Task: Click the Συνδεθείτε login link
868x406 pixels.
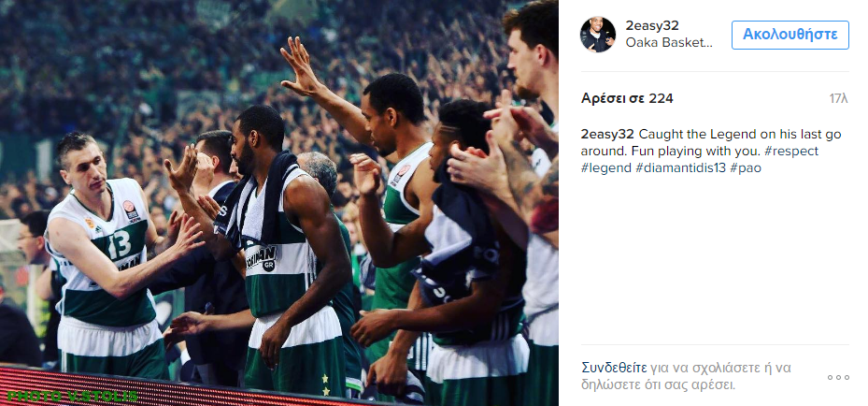Action: click(614, 368)
